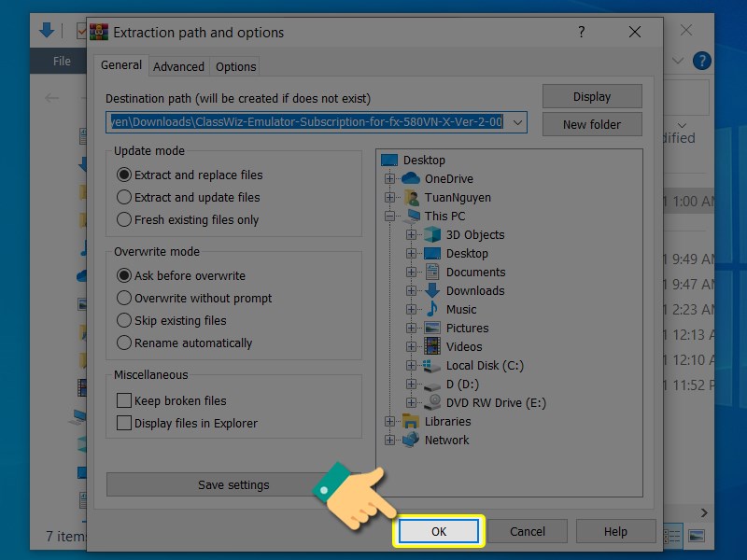
Task: Switch to the Advanced tab
Action: [x=178, y=66]
